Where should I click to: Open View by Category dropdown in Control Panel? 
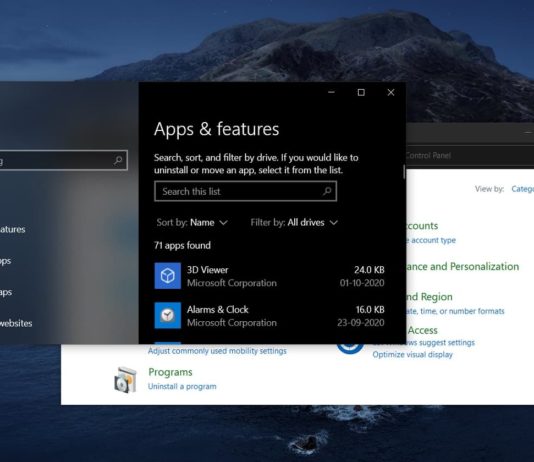[522, 189]
